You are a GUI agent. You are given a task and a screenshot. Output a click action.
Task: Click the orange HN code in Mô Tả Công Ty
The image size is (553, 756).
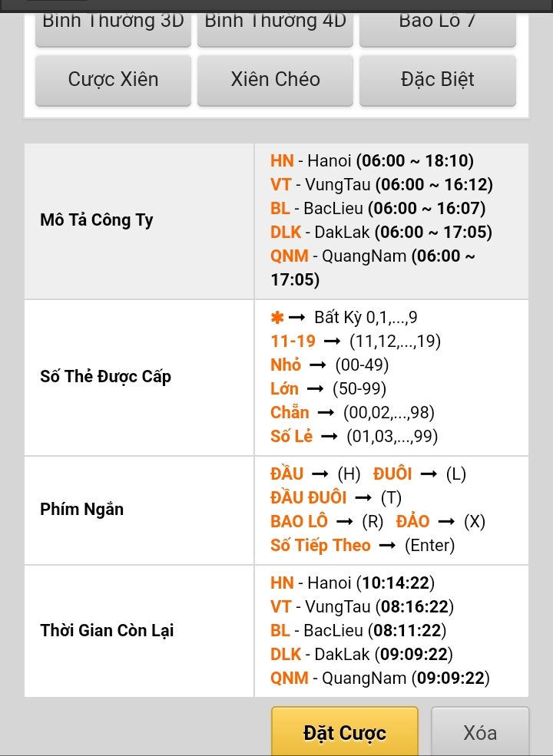[x=282, y=161]
